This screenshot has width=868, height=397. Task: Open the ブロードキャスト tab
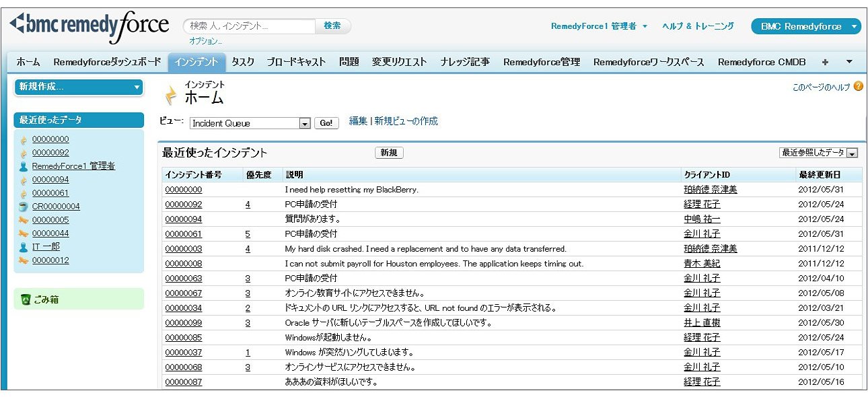tap(296, 62)
